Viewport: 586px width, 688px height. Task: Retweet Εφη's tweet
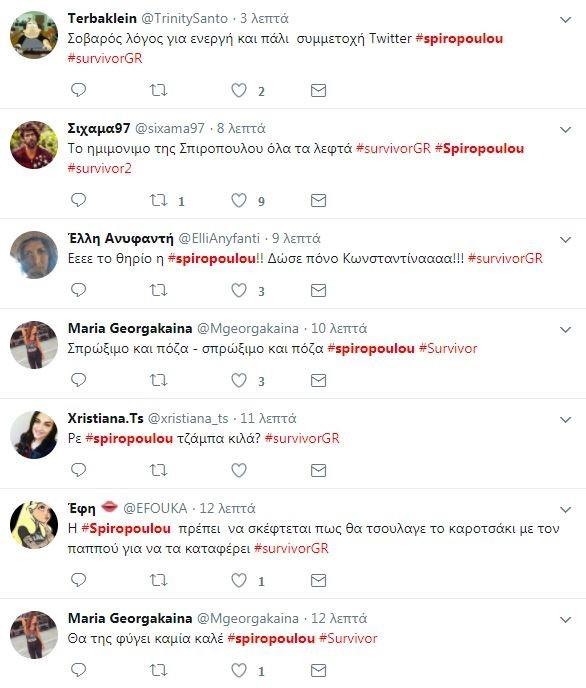click(158, 580)
